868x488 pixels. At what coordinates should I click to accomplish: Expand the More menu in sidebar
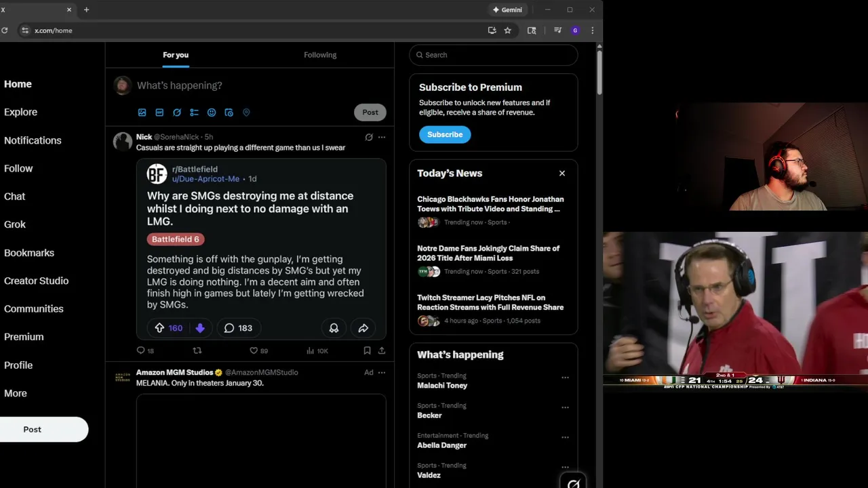pyautogui.click(x=16, y=393)
